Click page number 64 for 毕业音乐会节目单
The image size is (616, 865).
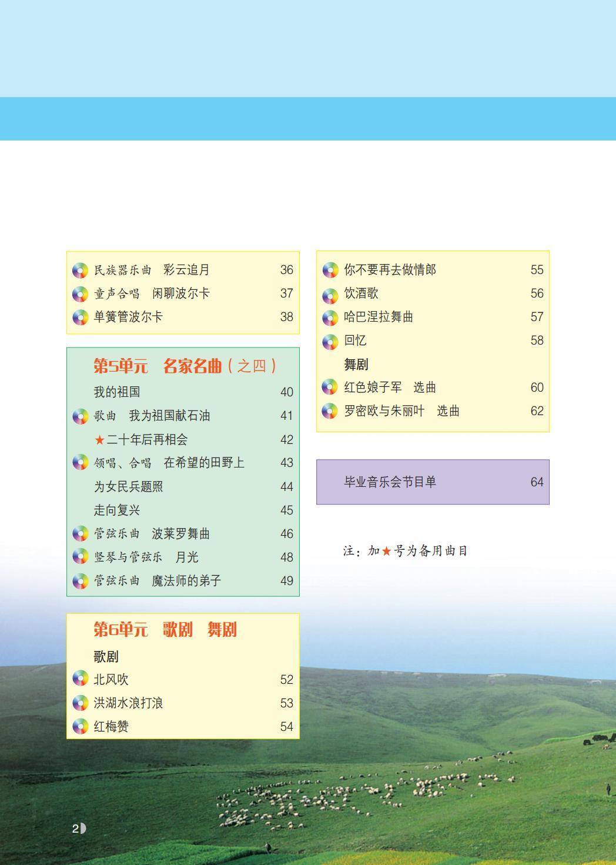(537, 482)
